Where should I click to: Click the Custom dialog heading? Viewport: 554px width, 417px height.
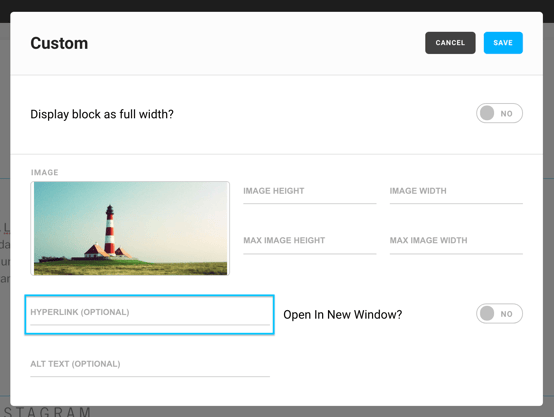pyautogui.click(x=59, y=43)
